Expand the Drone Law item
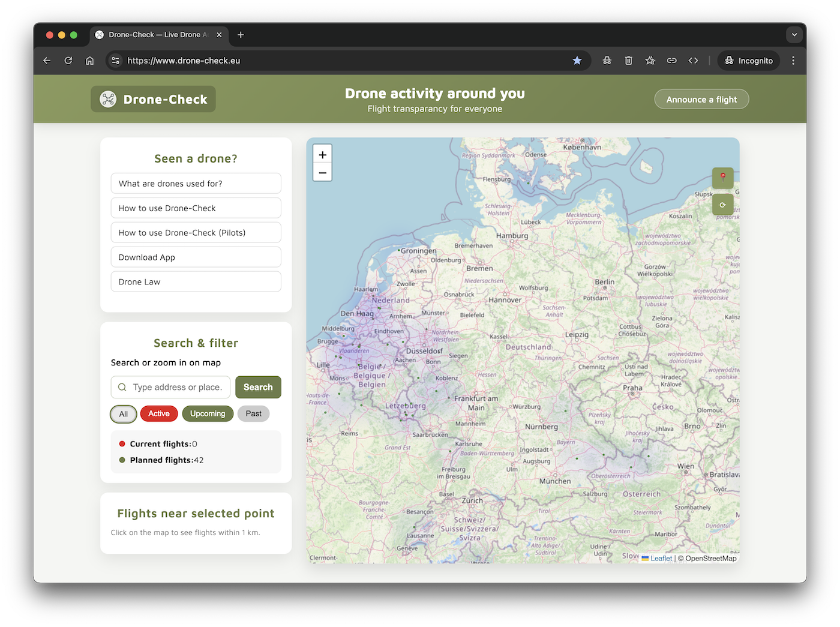The image size is (840, 627). click(196, 282)
